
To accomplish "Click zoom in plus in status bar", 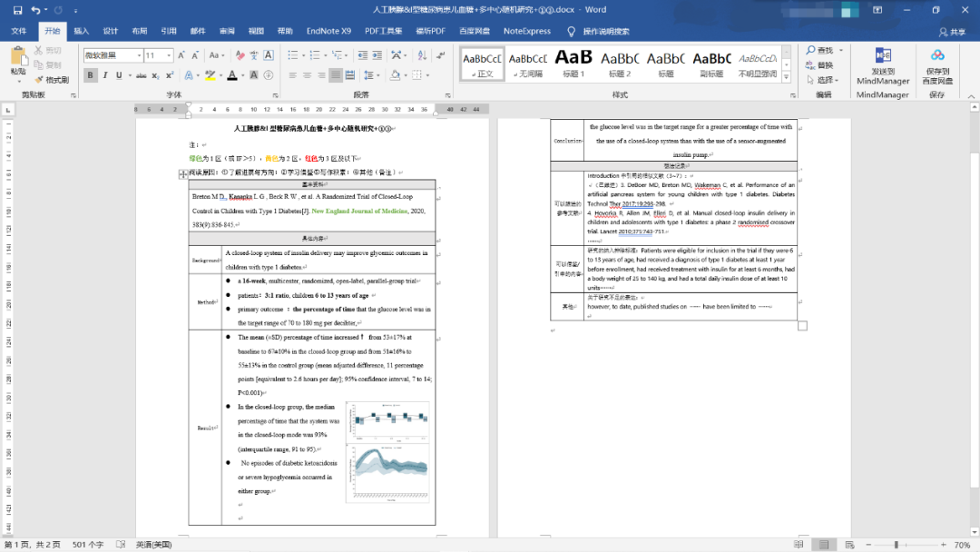I will coord(943,545).
